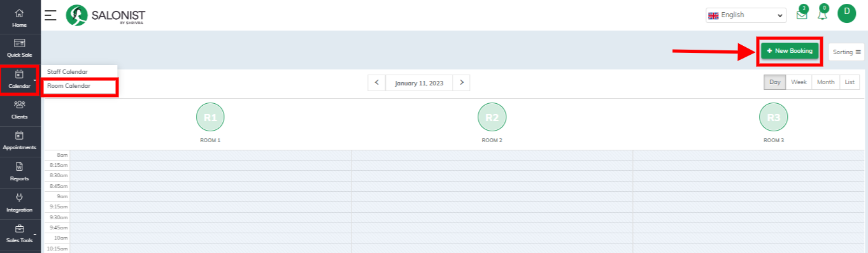Open the Home sidebar icon

tap(20, 13)
